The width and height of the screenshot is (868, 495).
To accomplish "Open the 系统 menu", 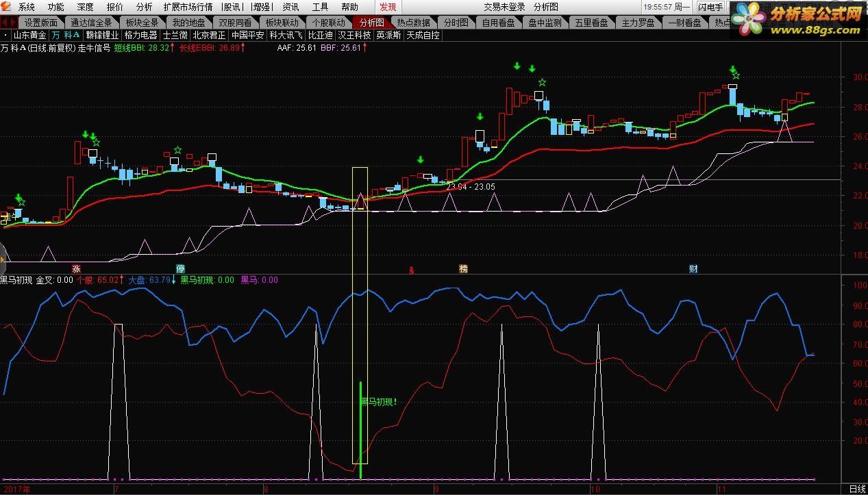I will (27, 7).
